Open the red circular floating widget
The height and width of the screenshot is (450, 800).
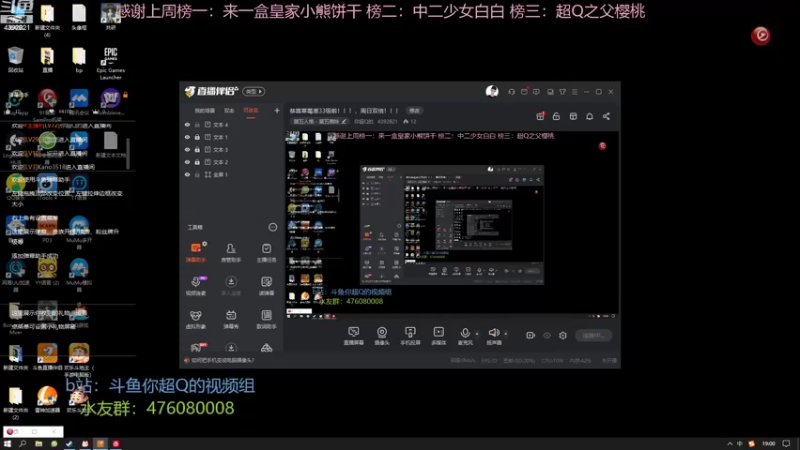pyautogui.click(x=760, y=35)
